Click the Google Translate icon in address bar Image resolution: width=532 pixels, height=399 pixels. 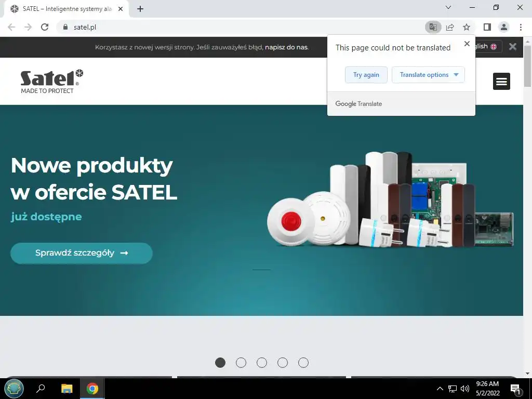433,27
